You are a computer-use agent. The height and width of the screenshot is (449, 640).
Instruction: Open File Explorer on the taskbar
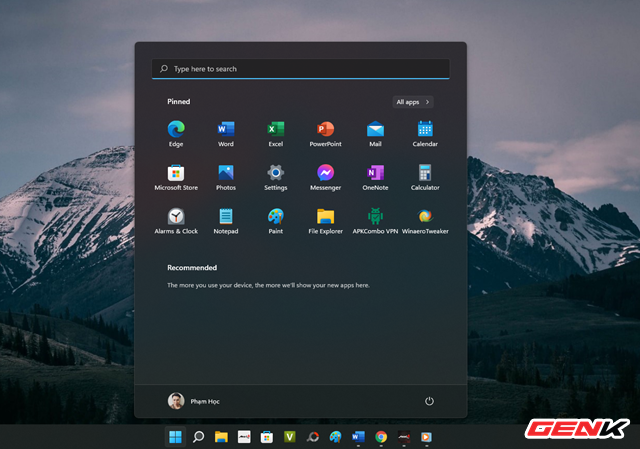(x=221, y=437)
